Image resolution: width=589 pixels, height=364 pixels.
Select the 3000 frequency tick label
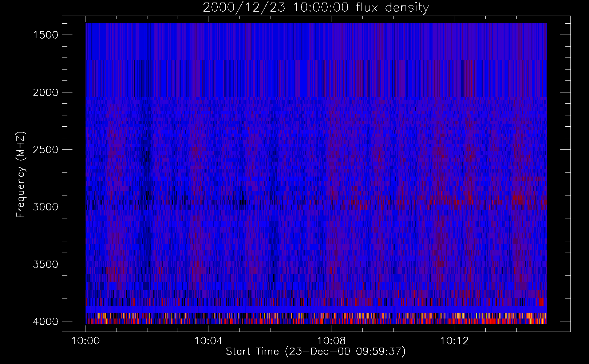[46, 207]
